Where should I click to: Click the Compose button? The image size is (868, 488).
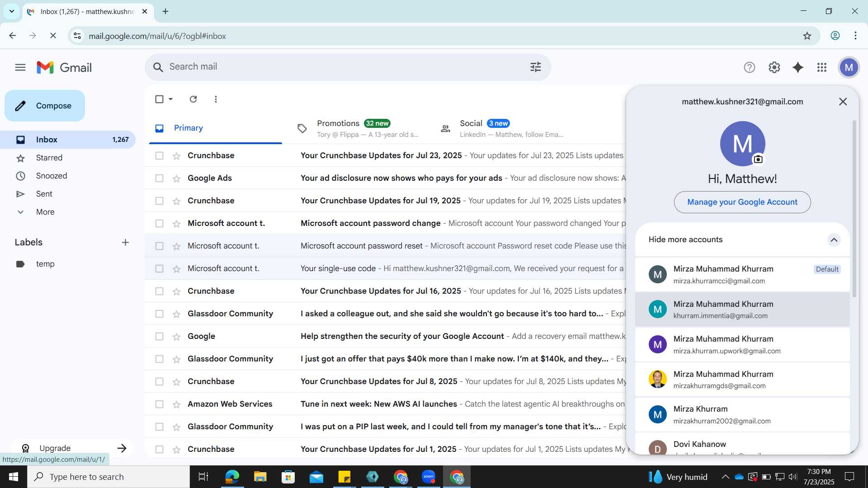(x=45, y=106)
